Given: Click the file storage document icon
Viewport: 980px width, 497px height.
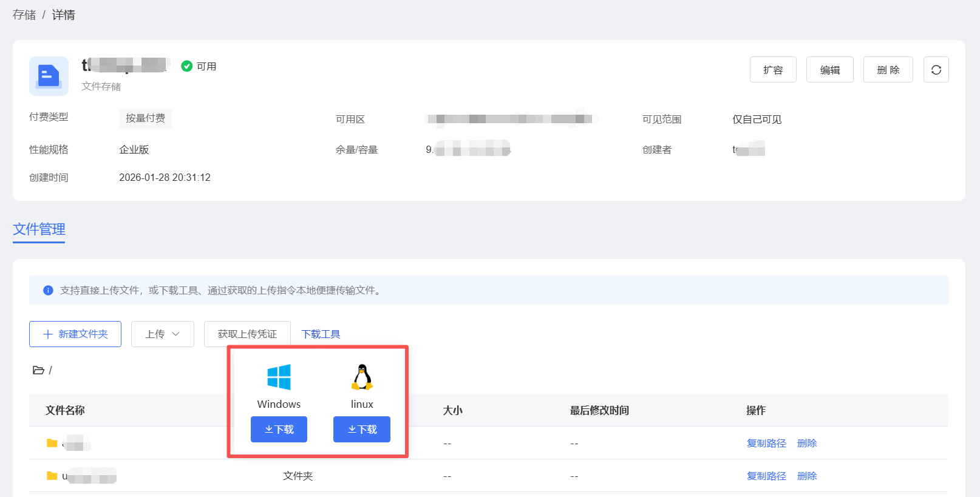Looking at the screenshot, I should tap(49, 76).
